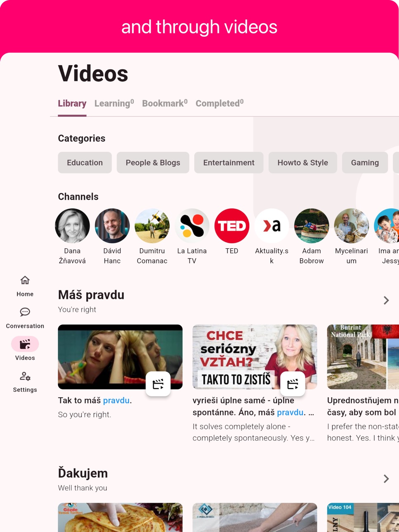Open the TED channel logo

tap(232, 226)
